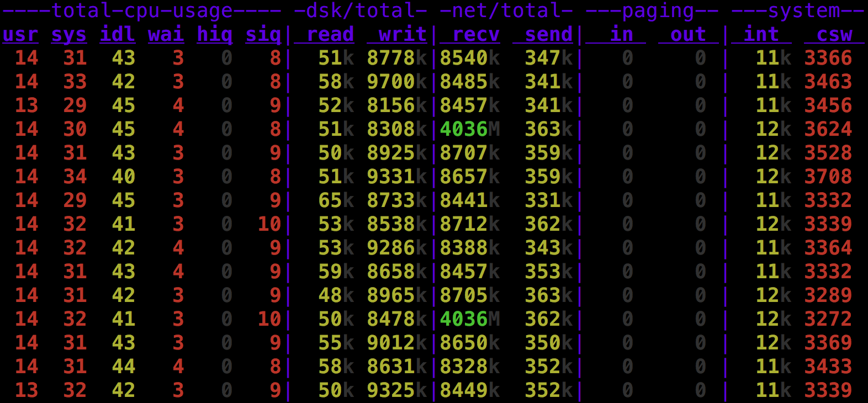Click the writ value 9331k

tap(397, 177)
